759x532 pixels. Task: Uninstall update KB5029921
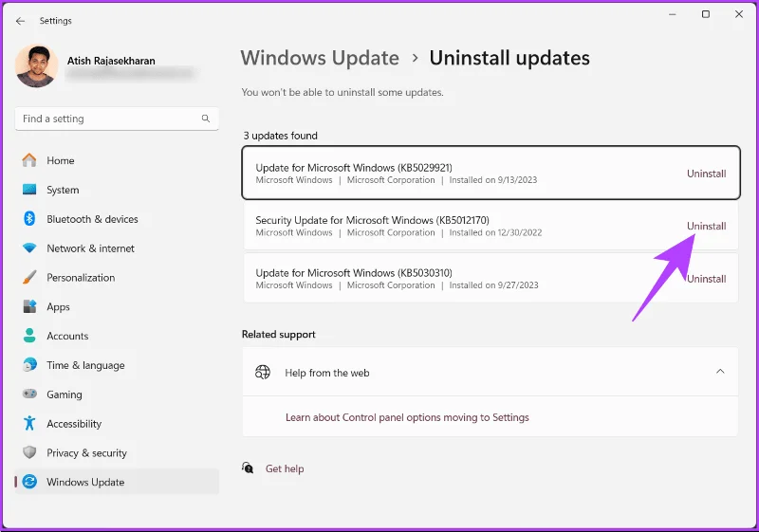(x=706, y=174)
